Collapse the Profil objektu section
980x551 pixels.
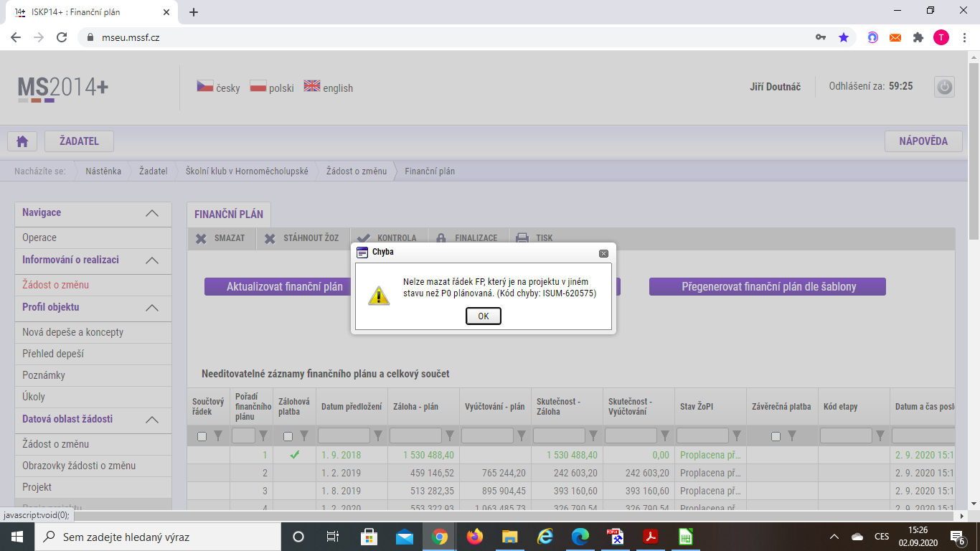click(x=152, y=308)
